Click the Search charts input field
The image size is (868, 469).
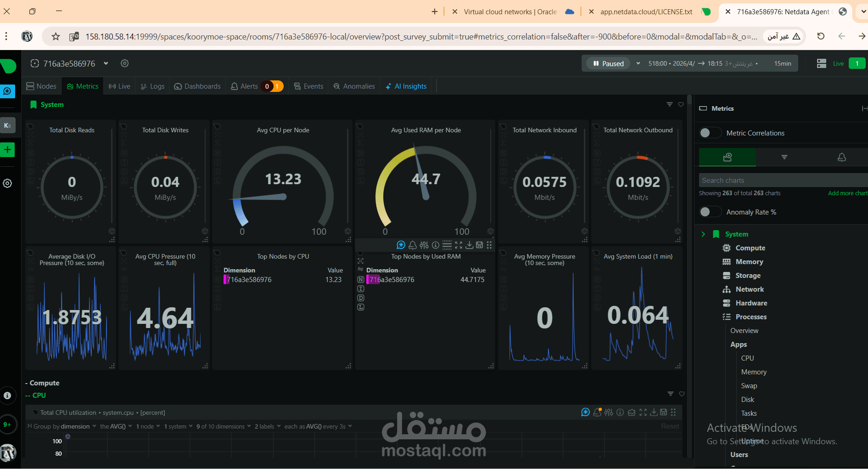point(783,180)
